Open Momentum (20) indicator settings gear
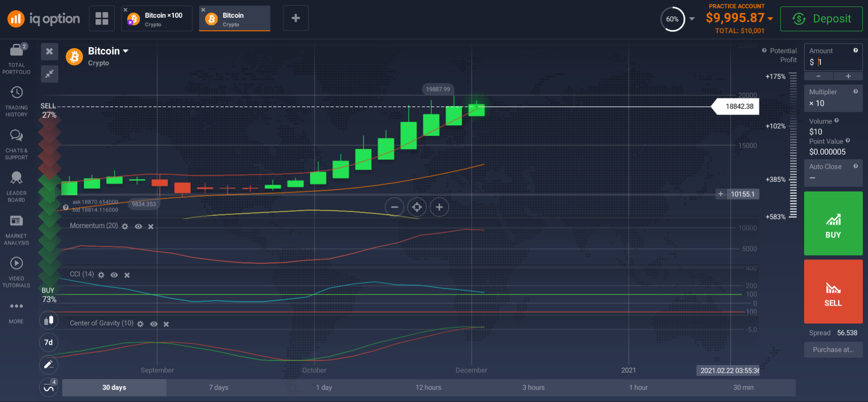Image resolution: width=868 pixels, height=402 pixels. tap(125, 226)
